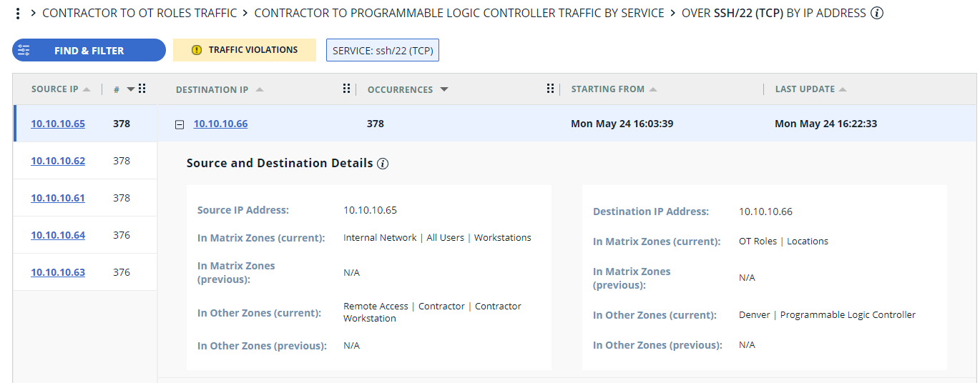Click grip handle left of Occurrences column
The image size is (980, 383).
point(347,89)
